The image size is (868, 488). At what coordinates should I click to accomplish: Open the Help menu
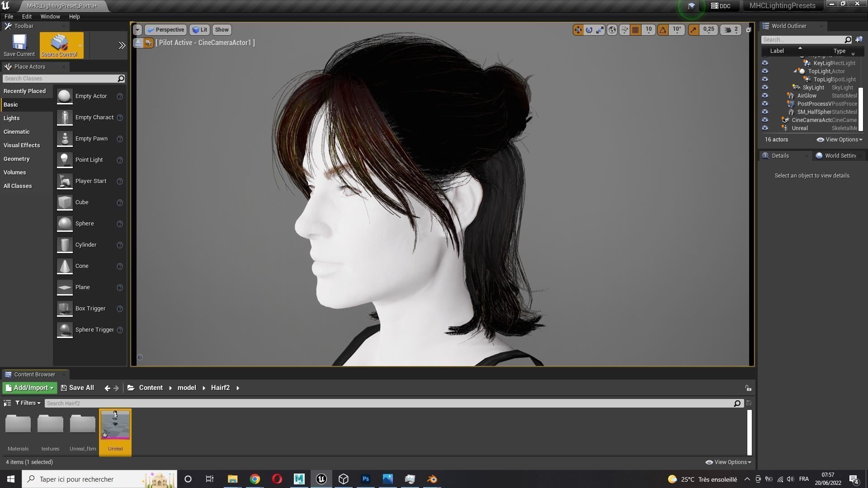[x=74, y=16]
